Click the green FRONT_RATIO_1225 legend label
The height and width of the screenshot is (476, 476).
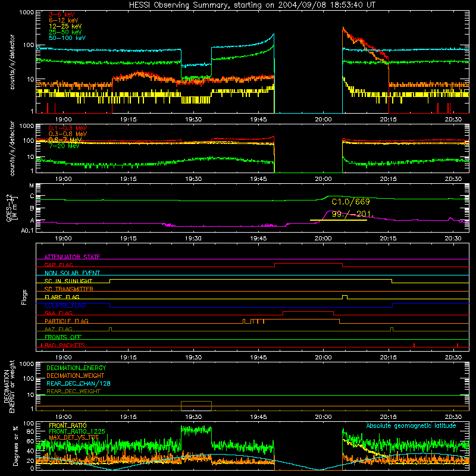point(77,431)
